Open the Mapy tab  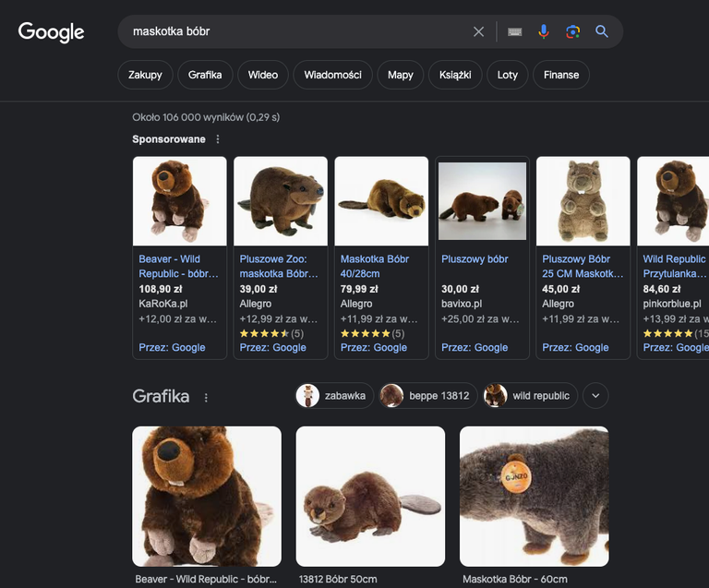(x=400, y=75)
